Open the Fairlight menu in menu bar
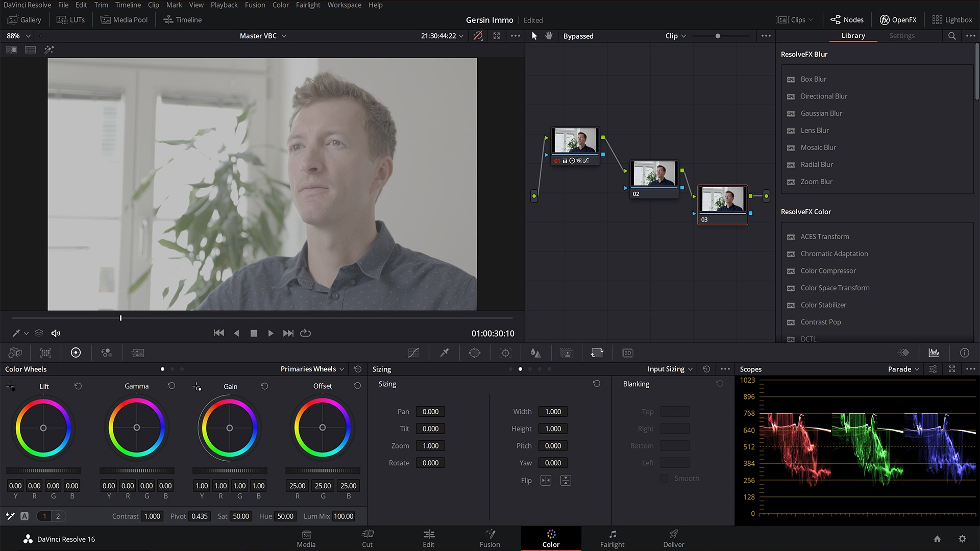Viewport: 980px width, 551px height. (308, 5)
